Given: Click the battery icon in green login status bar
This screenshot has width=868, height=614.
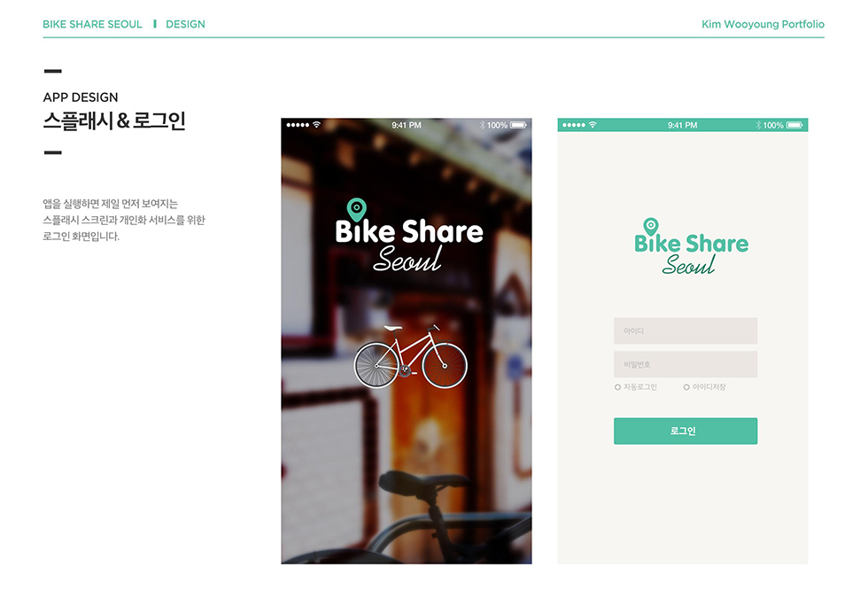Looking at the screenshot, I should tap(794, 125).
